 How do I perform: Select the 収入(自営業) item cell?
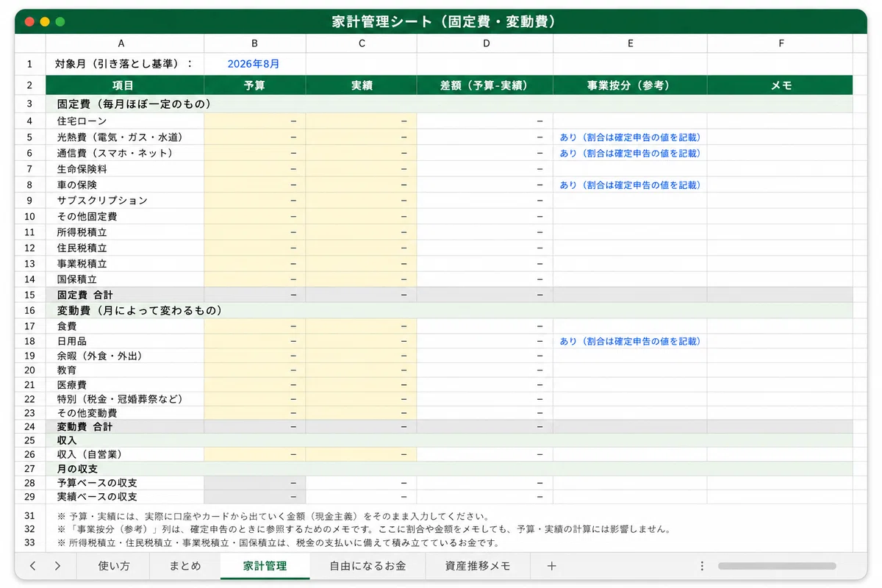[x=125, y=454]
